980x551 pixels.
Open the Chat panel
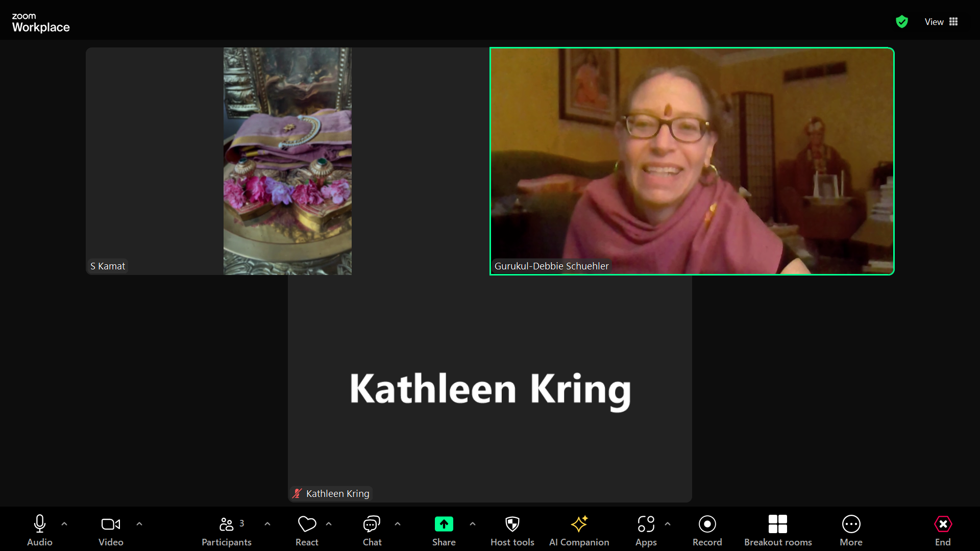point(372,530)
